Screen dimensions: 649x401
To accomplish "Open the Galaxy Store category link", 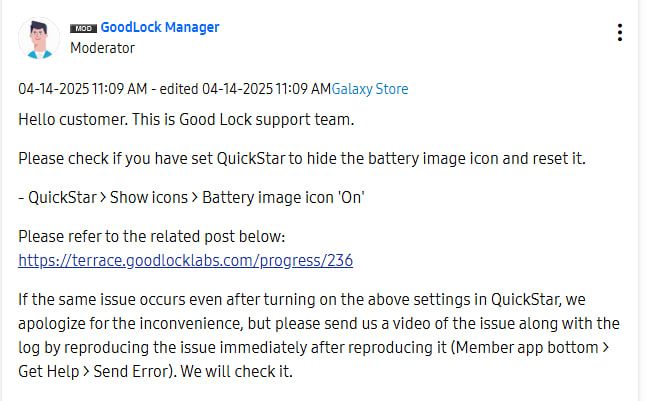I will 370,89.
